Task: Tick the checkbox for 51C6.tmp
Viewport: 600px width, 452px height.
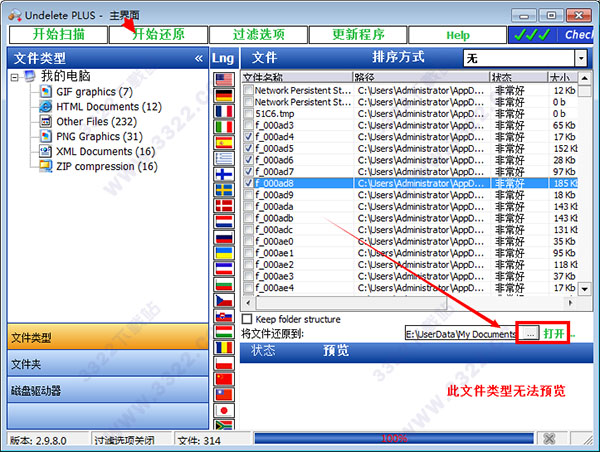Action: point(249,114)
